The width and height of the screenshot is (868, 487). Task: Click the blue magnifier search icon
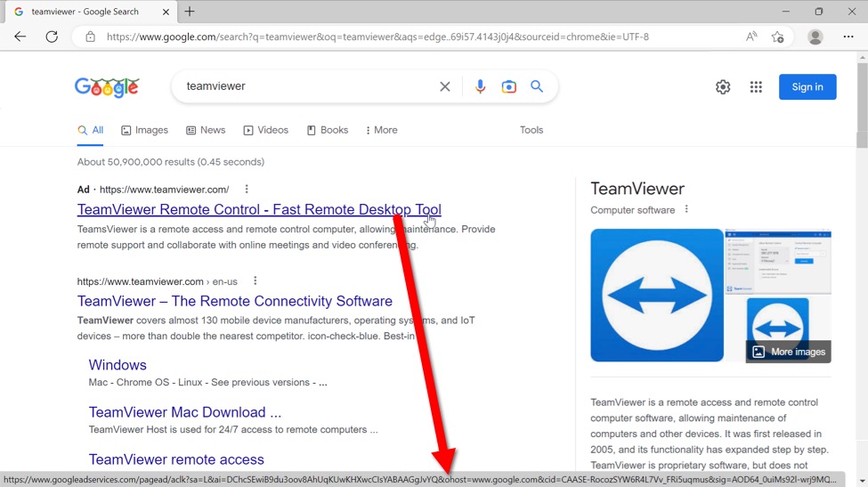pyautogui.click(x=537, y=86)
